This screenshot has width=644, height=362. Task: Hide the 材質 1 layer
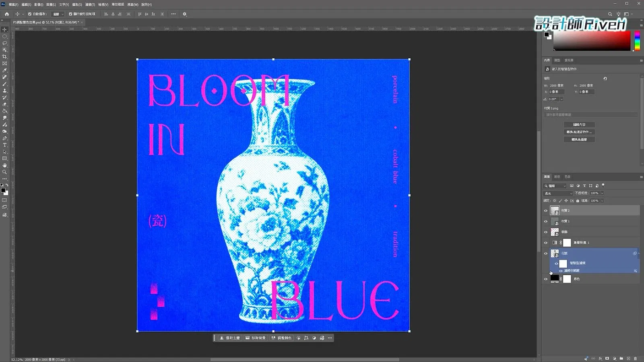pos(546,221)
